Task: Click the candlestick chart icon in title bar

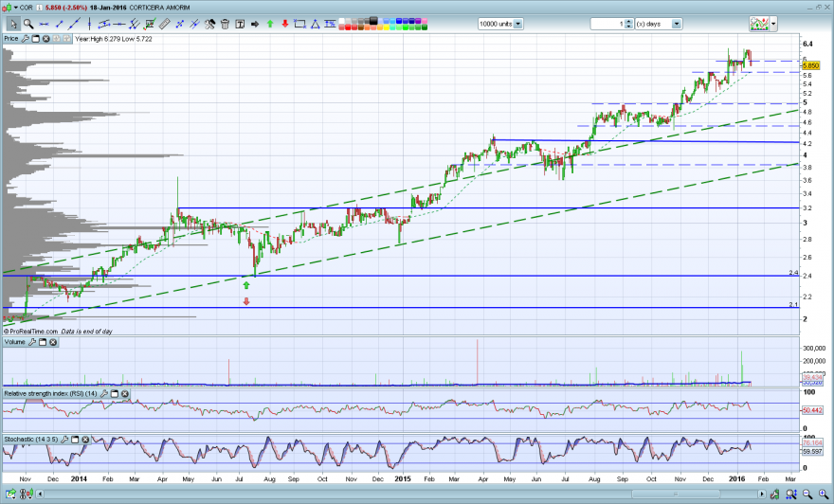Action: coord(7,8)
